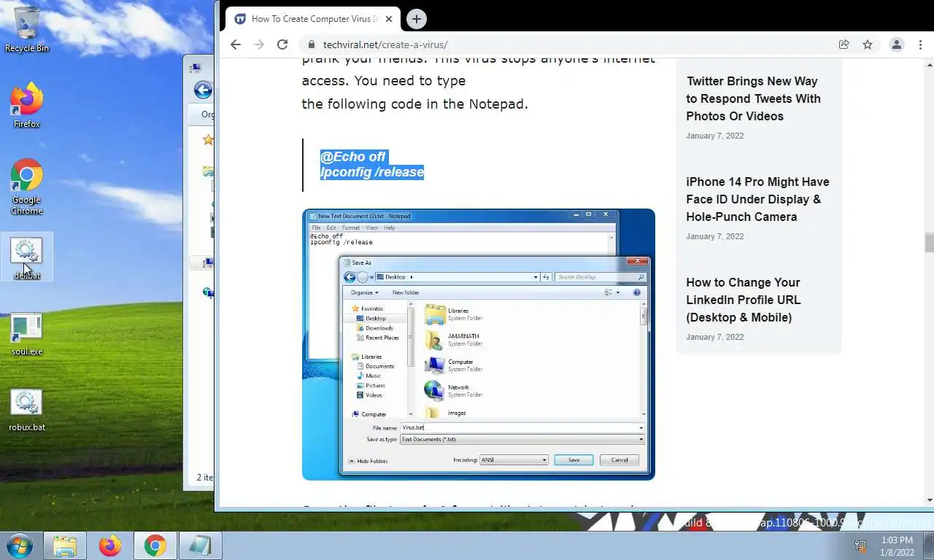
Task: Share this page using the share icon
Action: [844, 44]
